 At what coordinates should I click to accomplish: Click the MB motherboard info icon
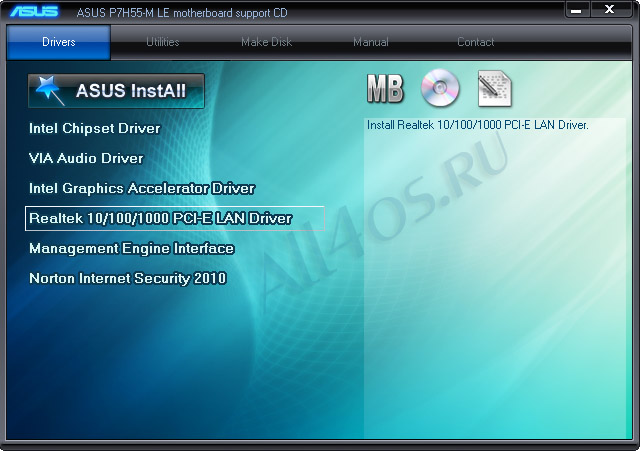coord(385,88)
